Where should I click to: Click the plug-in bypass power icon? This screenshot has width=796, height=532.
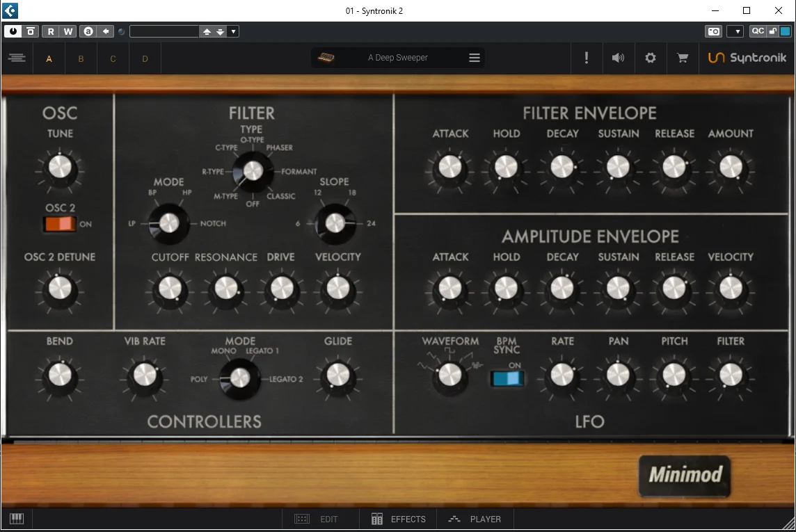tap(13, 31)
